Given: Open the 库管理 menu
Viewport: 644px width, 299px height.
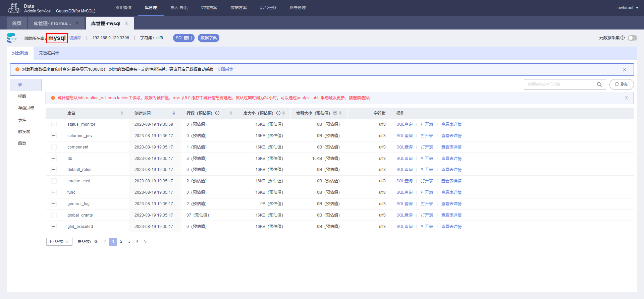Looking at the screenshot, I should point(151,8).
